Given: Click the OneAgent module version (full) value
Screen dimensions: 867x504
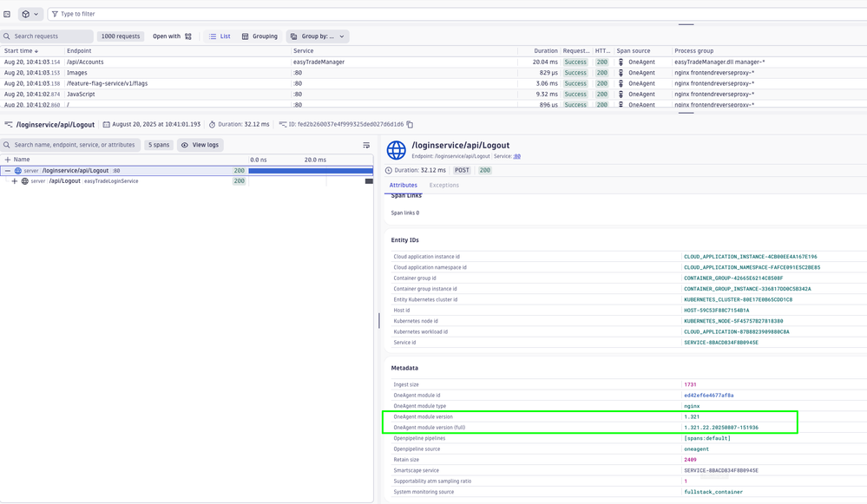Looking at the screenshot, I should click(721, 427).
